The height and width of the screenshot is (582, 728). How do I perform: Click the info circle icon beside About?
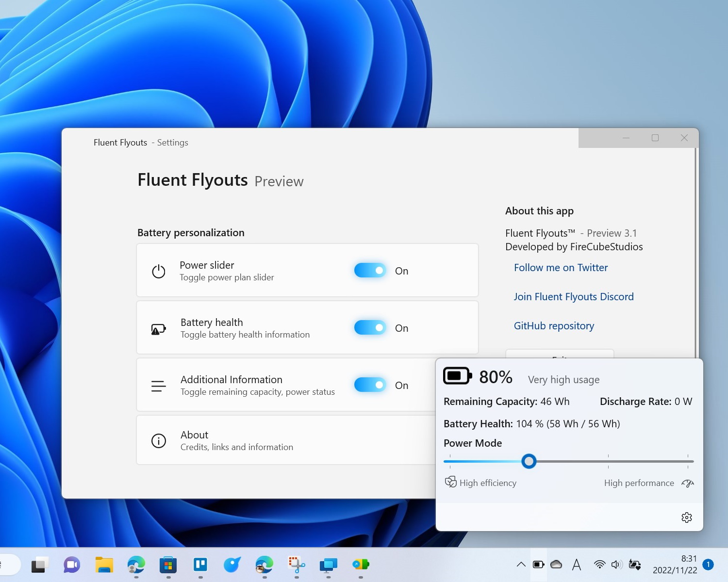(x=159, y=441)
